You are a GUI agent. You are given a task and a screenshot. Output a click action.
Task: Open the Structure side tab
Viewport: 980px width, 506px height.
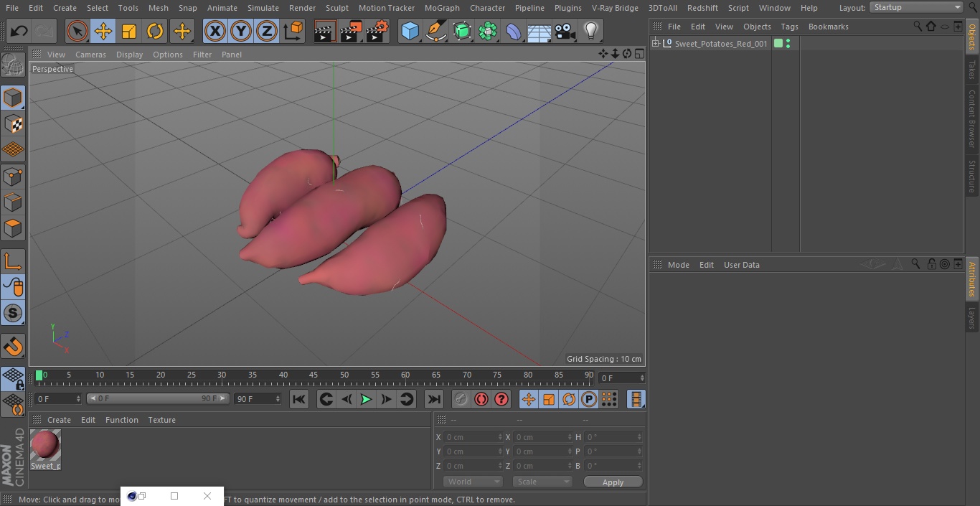click(x=972, y=176)
